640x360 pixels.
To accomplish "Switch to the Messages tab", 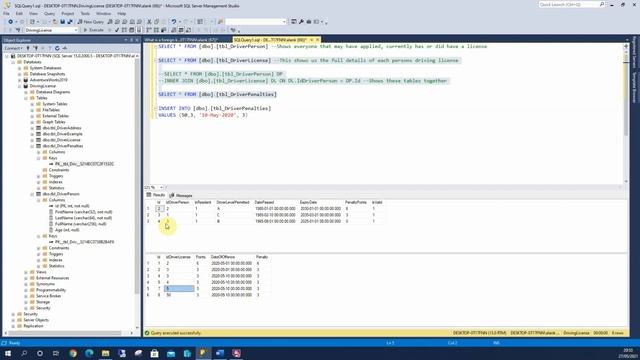I will pyautogui.click(x=181, y=196).
